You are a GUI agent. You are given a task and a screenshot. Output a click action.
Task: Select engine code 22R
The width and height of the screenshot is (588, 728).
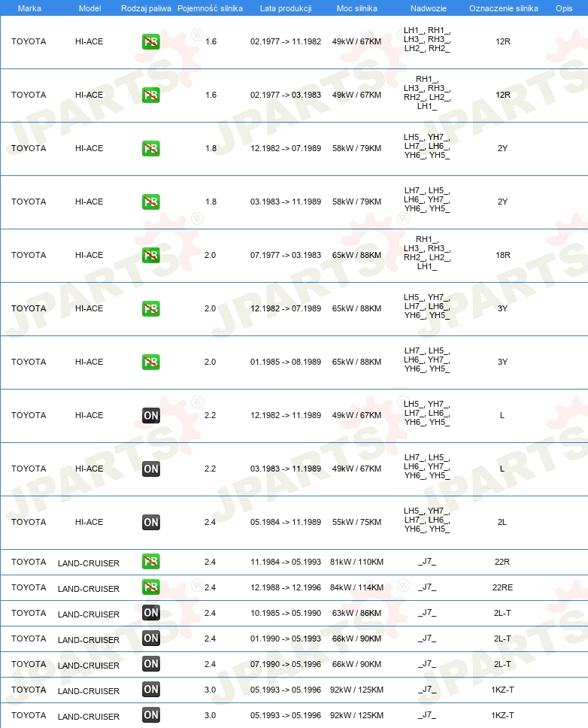502,562
